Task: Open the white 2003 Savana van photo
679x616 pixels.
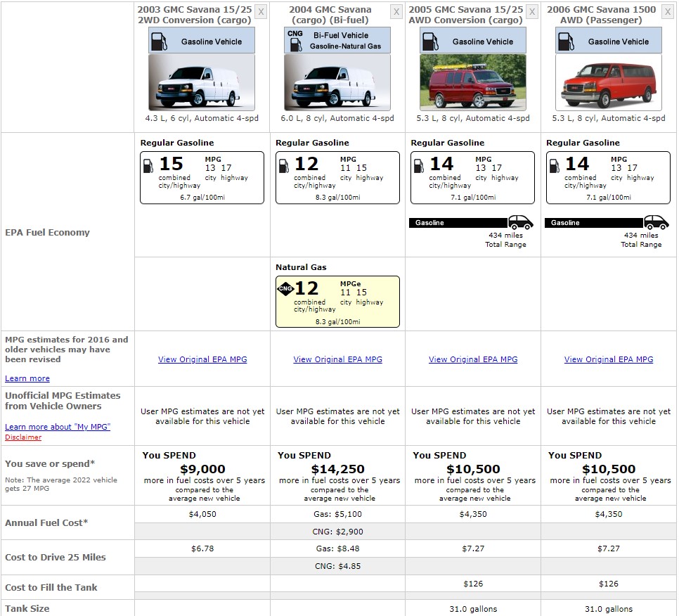Action: coord(201,82)
